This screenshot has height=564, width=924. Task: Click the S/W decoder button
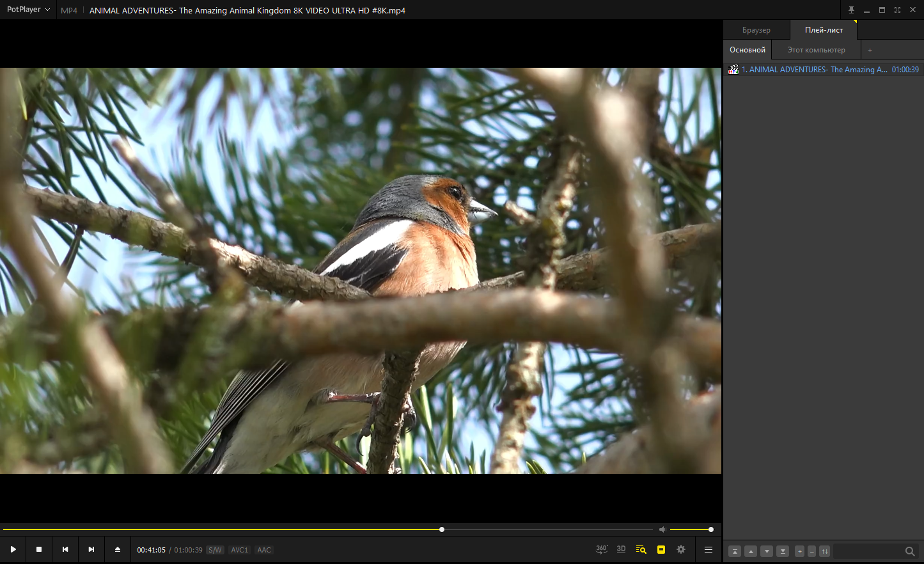[x=215, y=550]
